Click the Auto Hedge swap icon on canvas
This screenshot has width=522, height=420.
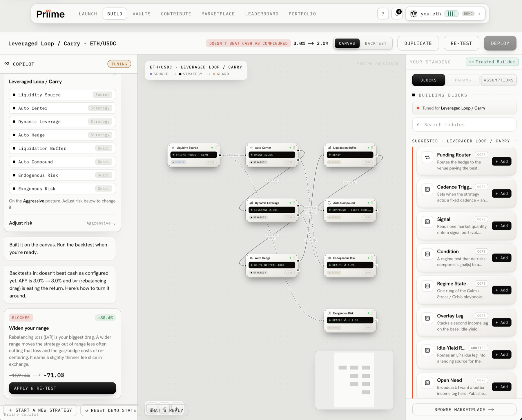(251, 258)
